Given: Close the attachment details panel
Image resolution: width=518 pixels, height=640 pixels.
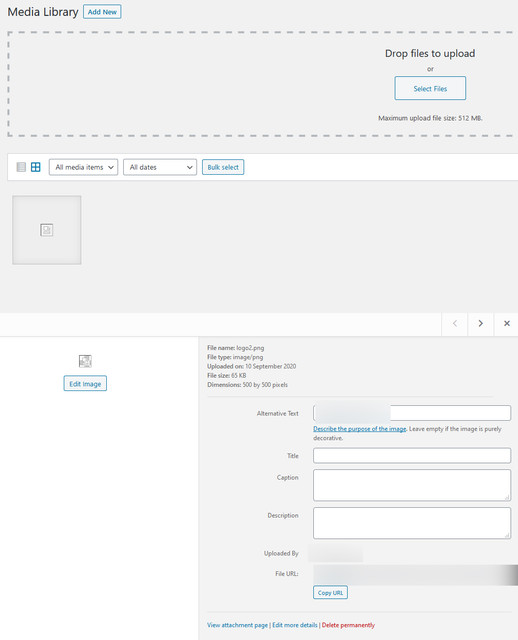Looking at the screenshot, I should 507,323.
